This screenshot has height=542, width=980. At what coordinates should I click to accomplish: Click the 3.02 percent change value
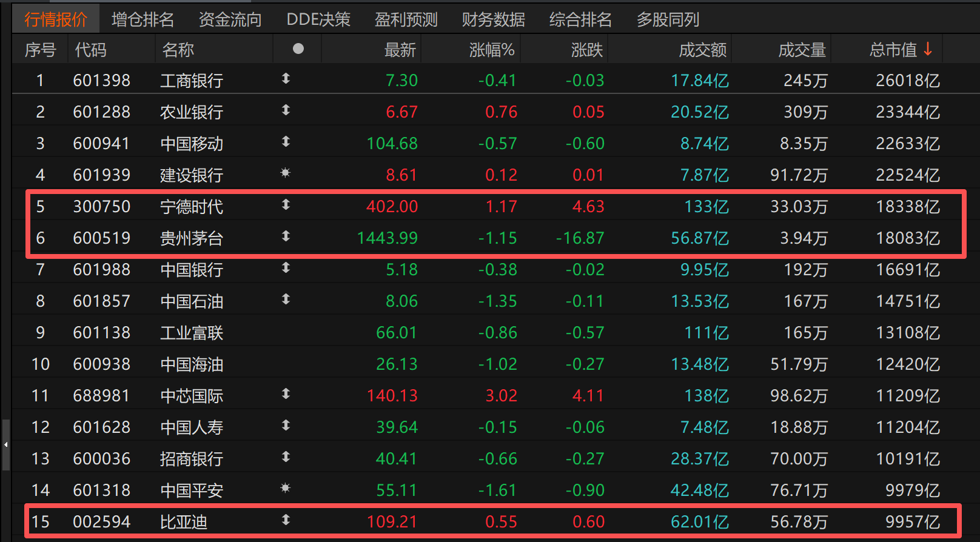pos(502,395)
